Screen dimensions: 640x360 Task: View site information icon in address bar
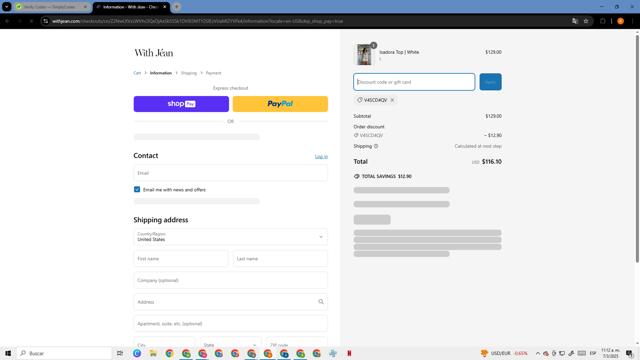46,21
